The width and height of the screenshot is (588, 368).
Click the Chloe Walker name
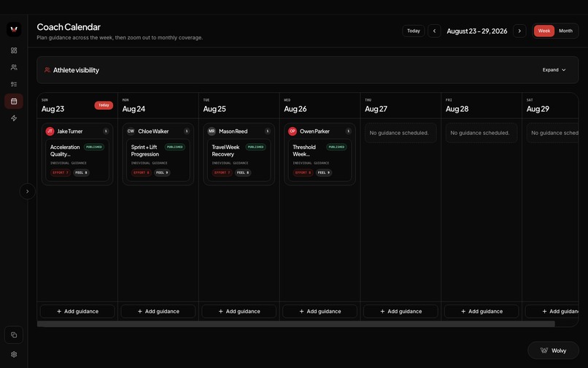tap(153, 131)
